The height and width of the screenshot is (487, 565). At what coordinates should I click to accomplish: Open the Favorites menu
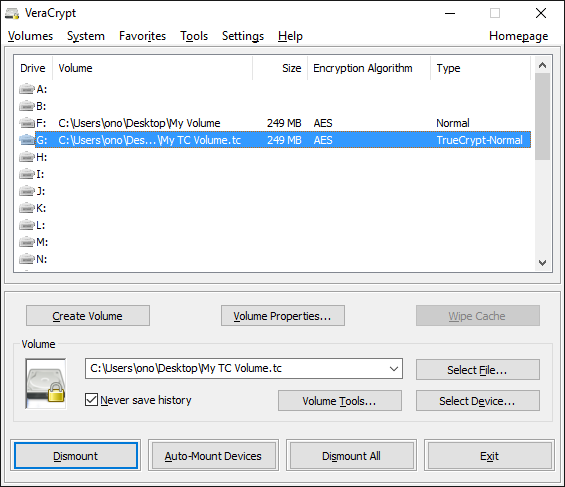142,36
